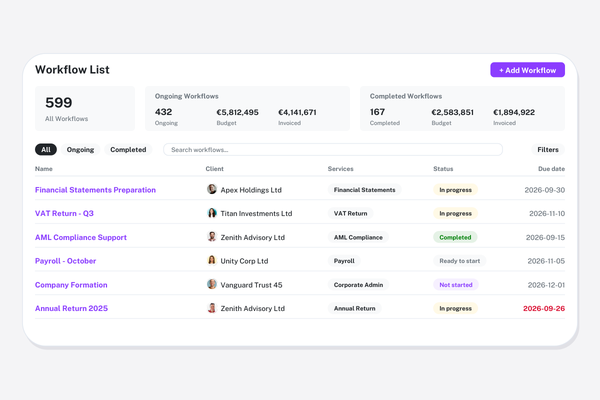The image size is (600, 400).
Task: Click the In progress status in the Financial Statements Preparation row
Action: (455, 190)
